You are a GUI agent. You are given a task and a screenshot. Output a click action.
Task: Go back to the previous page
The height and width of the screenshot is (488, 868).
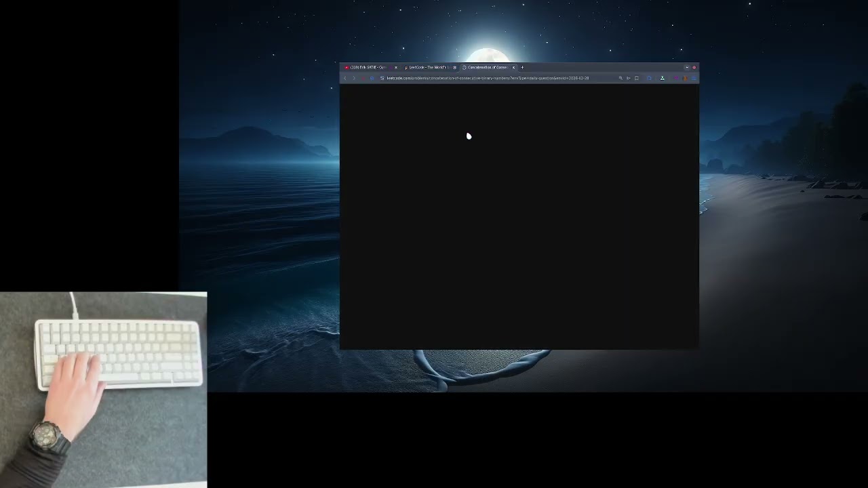click(x=345, y=78)
